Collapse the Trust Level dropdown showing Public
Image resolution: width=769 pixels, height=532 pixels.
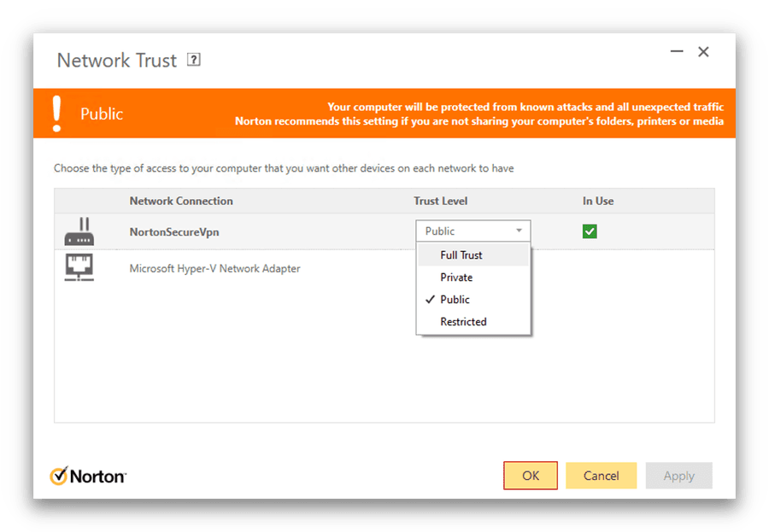pos(473,231)
